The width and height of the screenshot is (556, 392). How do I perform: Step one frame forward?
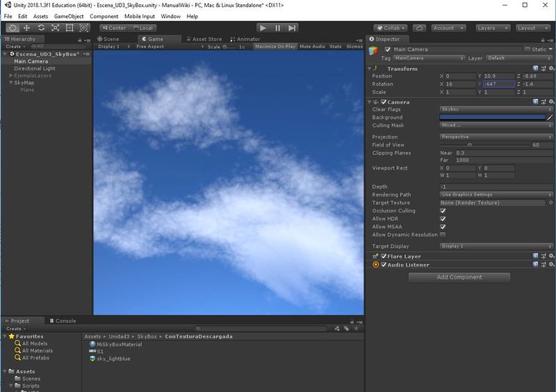pyautogui.click(x=291, y=28)
